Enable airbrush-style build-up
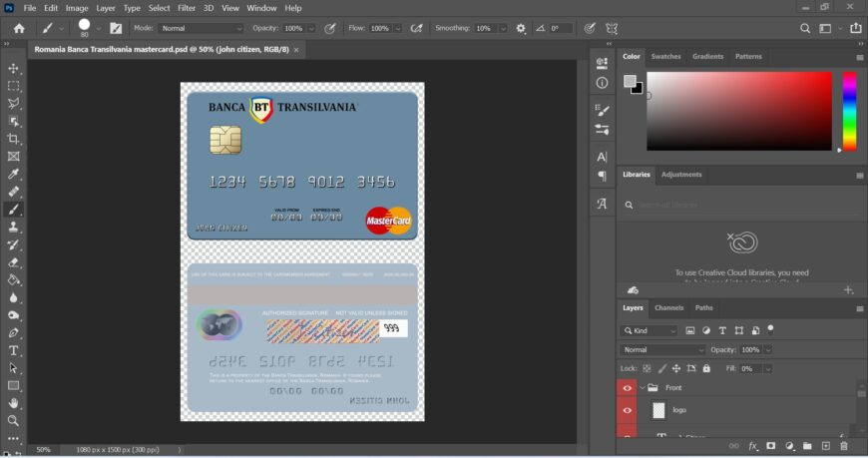Screen dimensions: 868x458 pos(416,28)
